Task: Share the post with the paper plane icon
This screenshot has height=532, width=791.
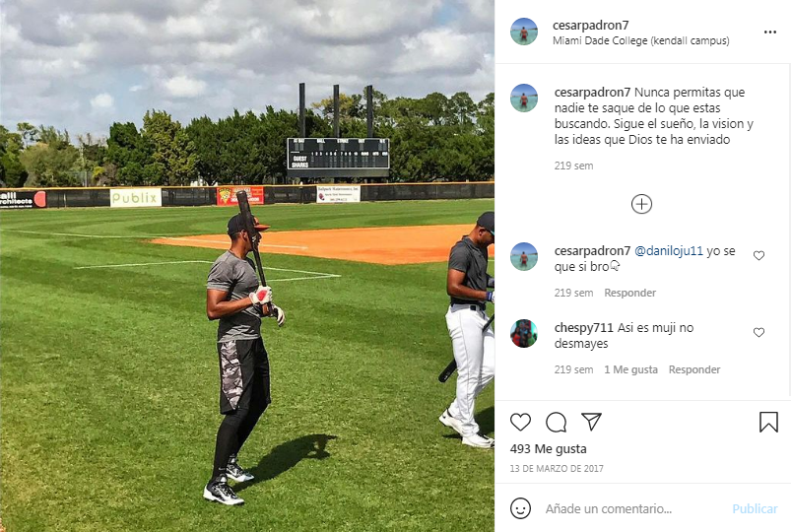Action: (x=591, y=422)
